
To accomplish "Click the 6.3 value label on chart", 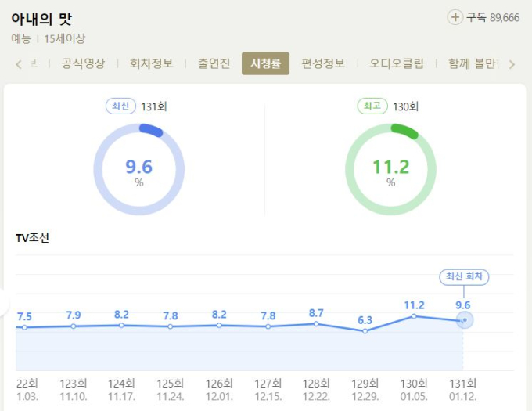I will (365, 320).
